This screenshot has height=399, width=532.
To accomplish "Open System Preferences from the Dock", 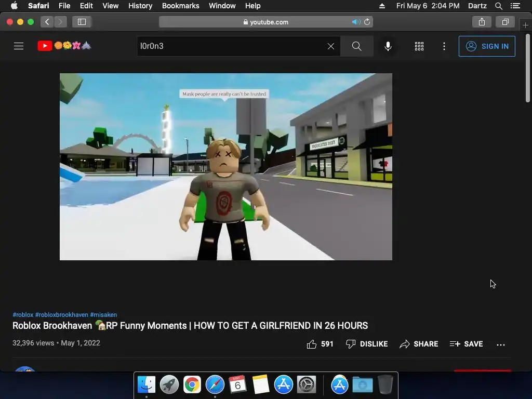I will pyautogui.click(x=307, y=384).
